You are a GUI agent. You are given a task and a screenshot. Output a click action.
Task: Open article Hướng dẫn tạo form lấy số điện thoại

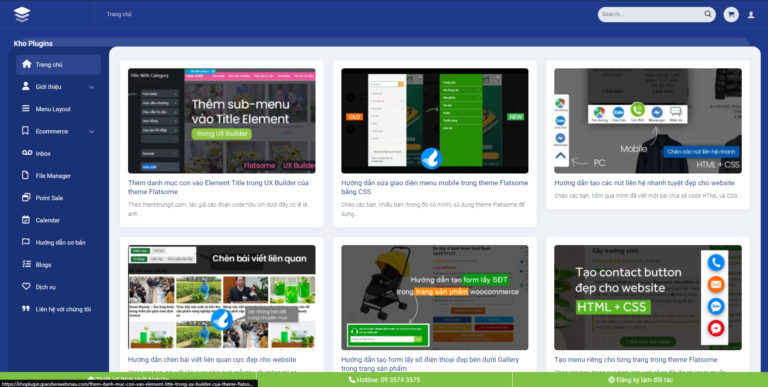[x=430, y=364]
